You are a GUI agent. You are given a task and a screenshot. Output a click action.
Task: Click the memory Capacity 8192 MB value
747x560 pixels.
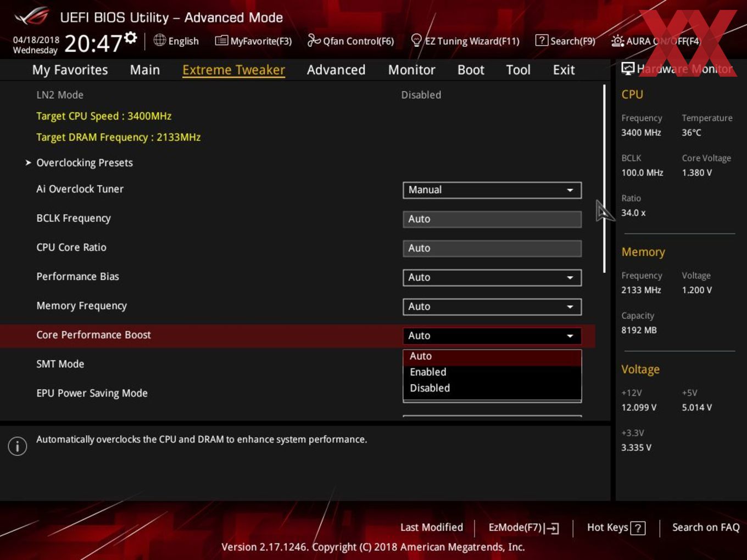(639, 330)
